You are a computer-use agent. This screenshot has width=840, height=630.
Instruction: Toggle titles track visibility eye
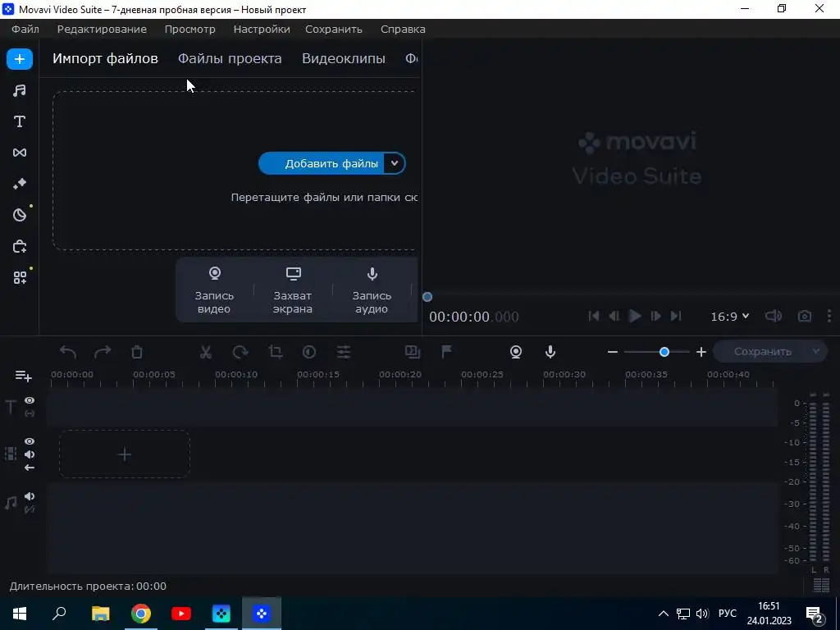30,400
